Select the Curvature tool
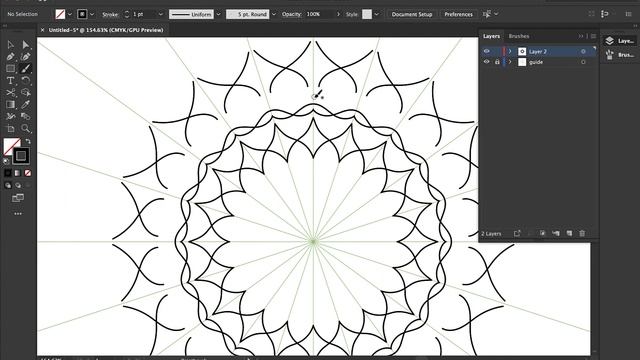640x360 pixels. [26, 57]
